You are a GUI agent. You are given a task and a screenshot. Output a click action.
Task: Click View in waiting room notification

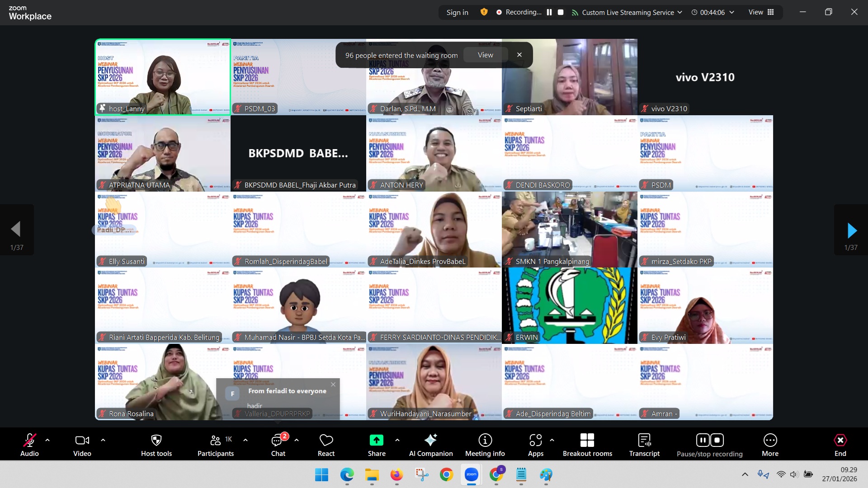click(x=485, y=55)
